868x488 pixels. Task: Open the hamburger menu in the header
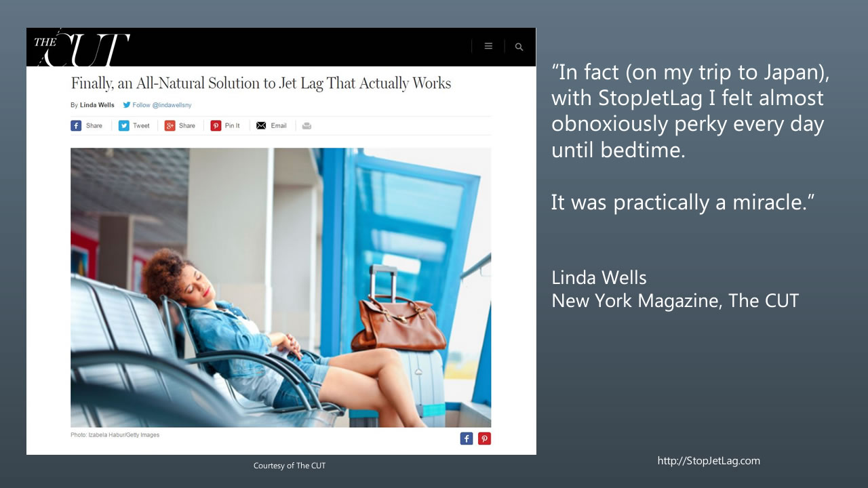pos(488,46)
